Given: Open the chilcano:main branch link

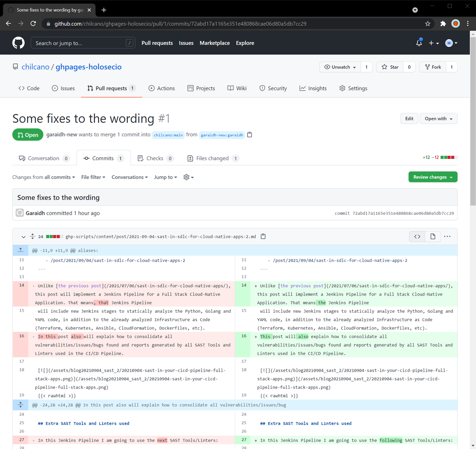Looking at the screenshot, I should 168,135.
